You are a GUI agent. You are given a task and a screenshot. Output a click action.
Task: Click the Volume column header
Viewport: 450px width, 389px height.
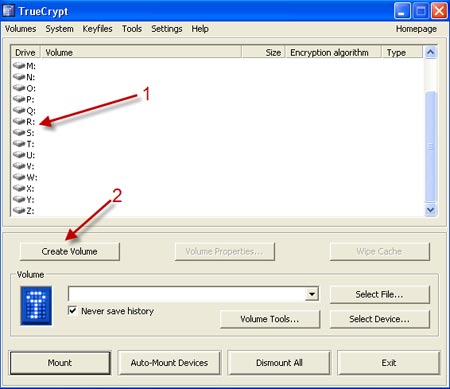[141, 52]
